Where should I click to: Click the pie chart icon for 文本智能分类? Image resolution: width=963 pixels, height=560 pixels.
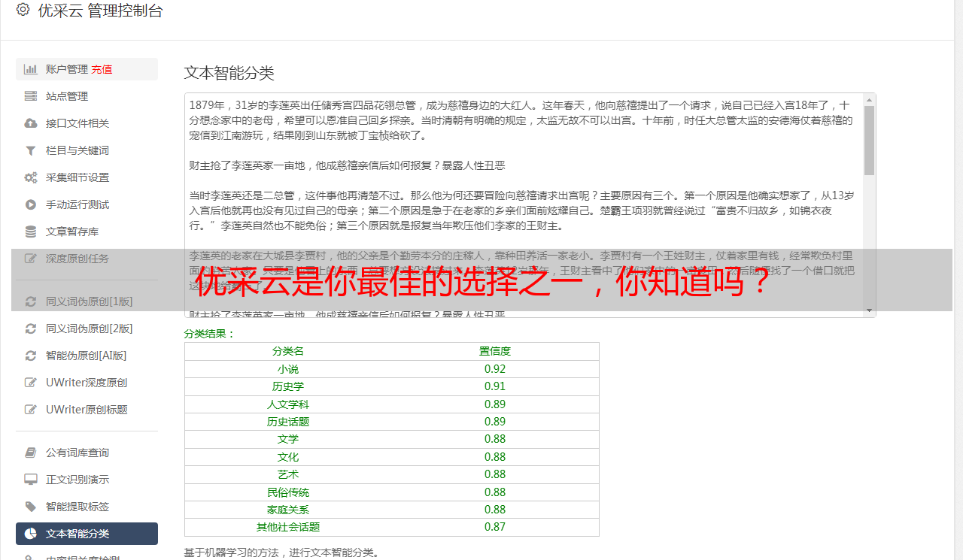point(31,534)
